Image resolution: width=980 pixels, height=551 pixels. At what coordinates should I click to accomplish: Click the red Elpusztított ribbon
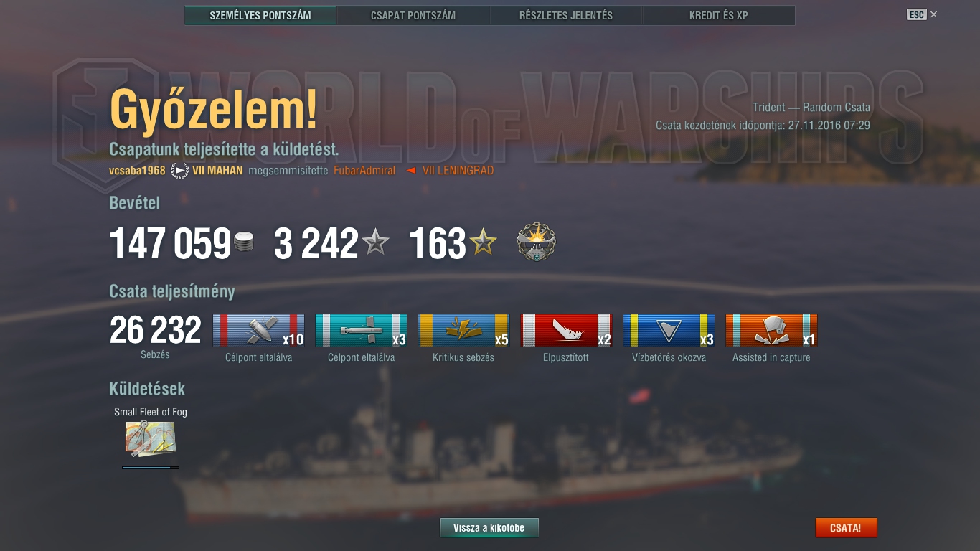pyautogui.click(x=566, y=331)
